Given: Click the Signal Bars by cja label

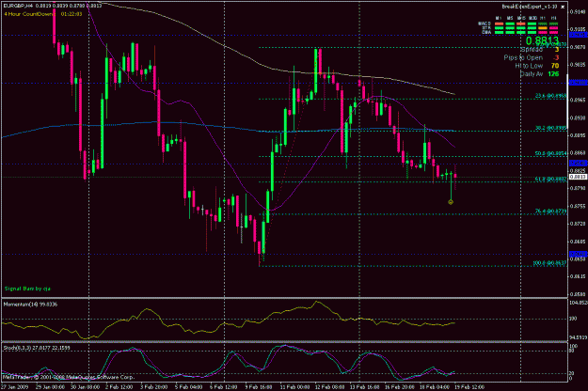Looking at the screenshot, I should [x=27, y=289].
